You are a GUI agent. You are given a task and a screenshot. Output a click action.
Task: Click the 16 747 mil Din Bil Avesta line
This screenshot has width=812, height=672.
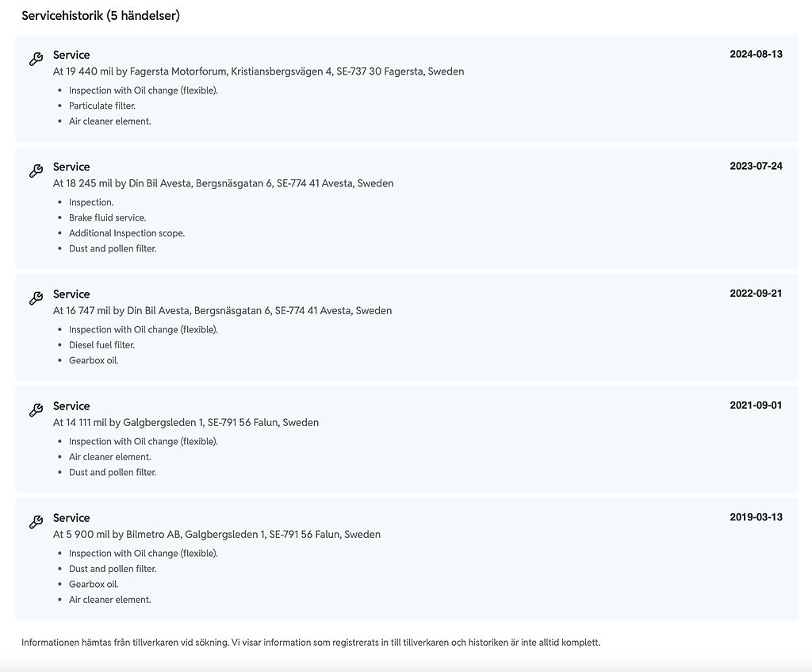222,310
